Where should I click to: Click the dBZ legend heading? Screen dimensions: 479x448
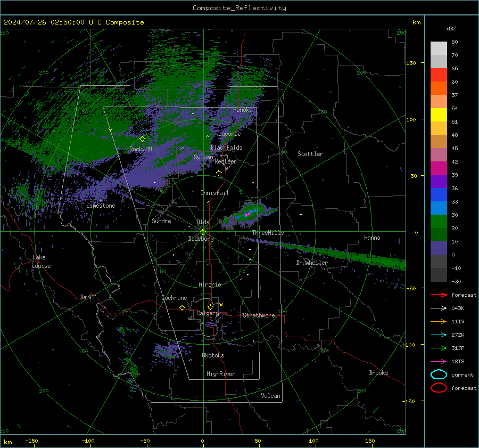click(451, 28)
